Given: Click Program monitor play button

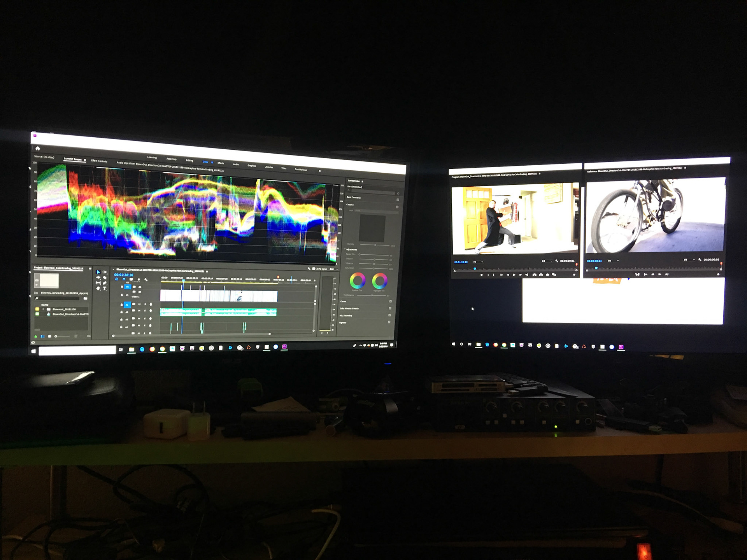Looking at the screenshot, I should 514,275.
